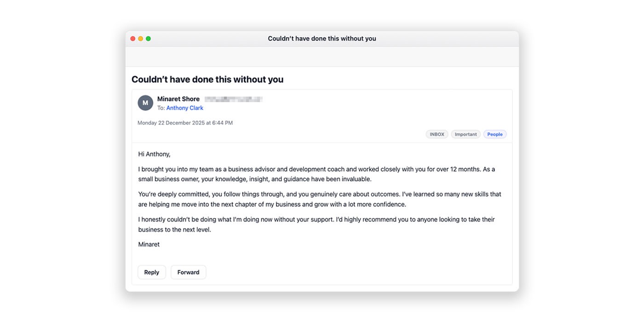Click sender name Minaret Shore
Screen dimensions: 644x322
point(178,99)
